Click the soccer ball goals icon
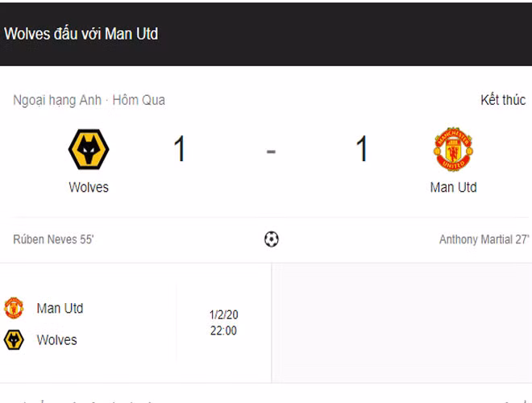The height and width of the screenshot is (403, 532). click(272, 239)
